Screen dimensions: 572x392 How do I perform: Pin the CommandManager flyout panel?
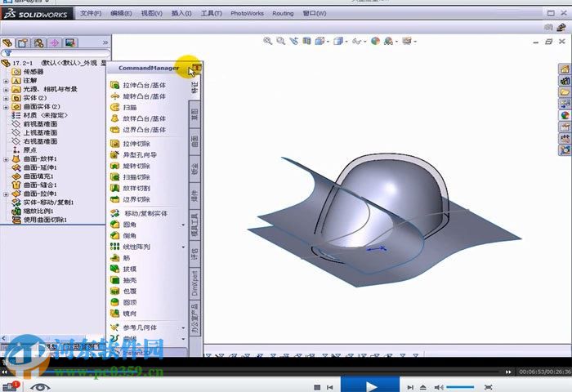(197, 68)
